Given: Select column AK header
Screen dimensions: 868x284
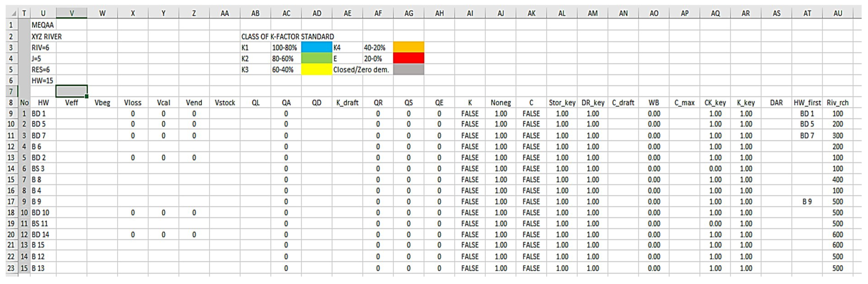Looking at the screenshot, I should coord(531,13).
